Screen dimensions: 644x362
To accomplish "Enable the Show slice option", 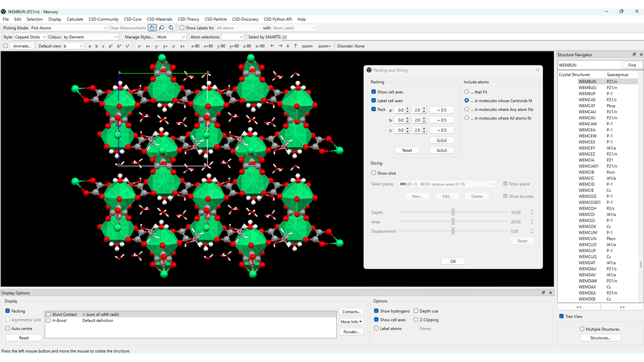I will click(373, 172).
